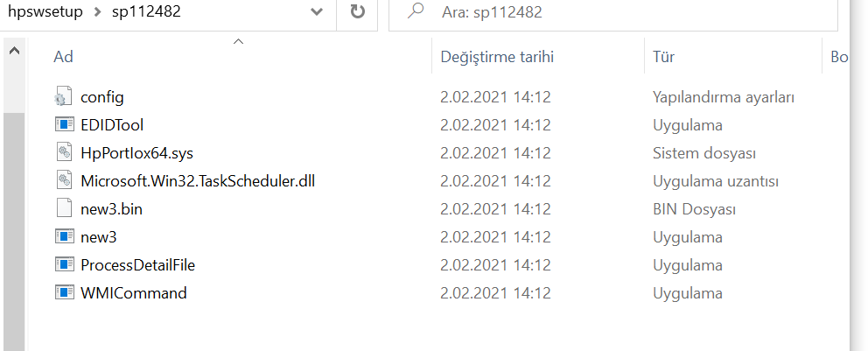The height and width of the screenshot is (351, 868).
Task: Click the search magnifier icon
Action: (x=416, y=11)
